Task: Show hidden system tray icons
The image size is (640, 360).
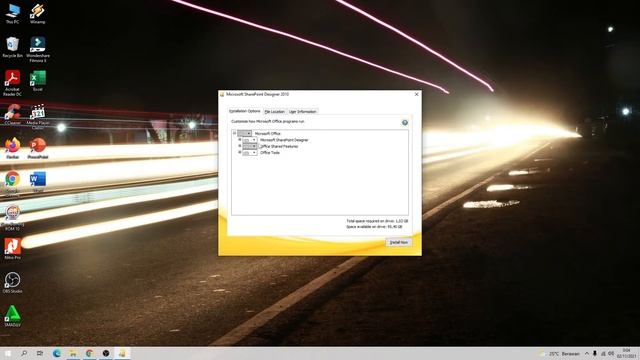Action: [x=587, y=353]
